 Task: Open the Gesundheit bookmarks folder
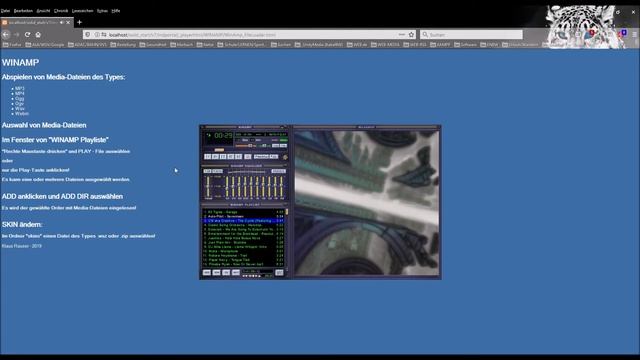[x=153, y=44]
